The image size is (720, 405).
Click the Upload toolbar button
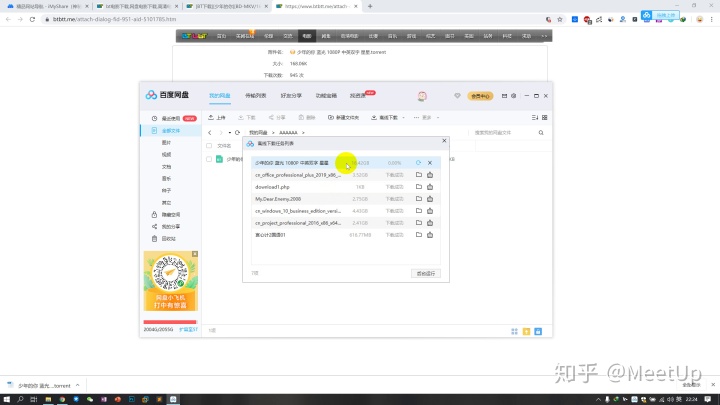pos(217,118)
